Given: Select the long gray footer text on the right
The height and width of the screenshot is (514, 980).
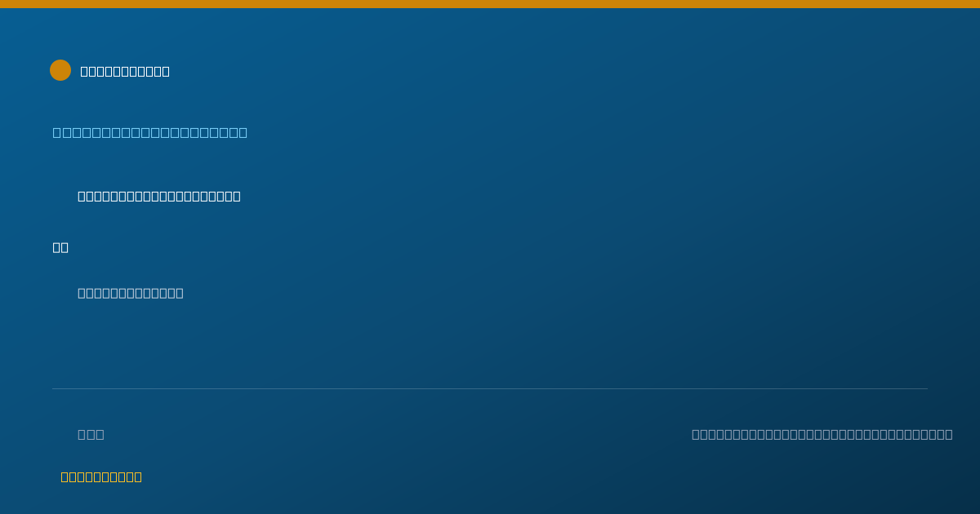Looking at the screenshot, I should [822, 434].
